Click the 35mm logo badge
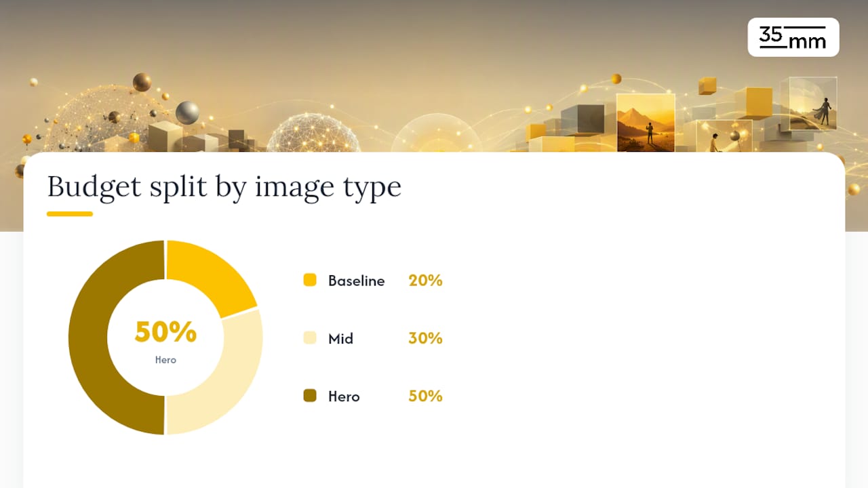This screenshot has width=868, height=488. [793, 37]
